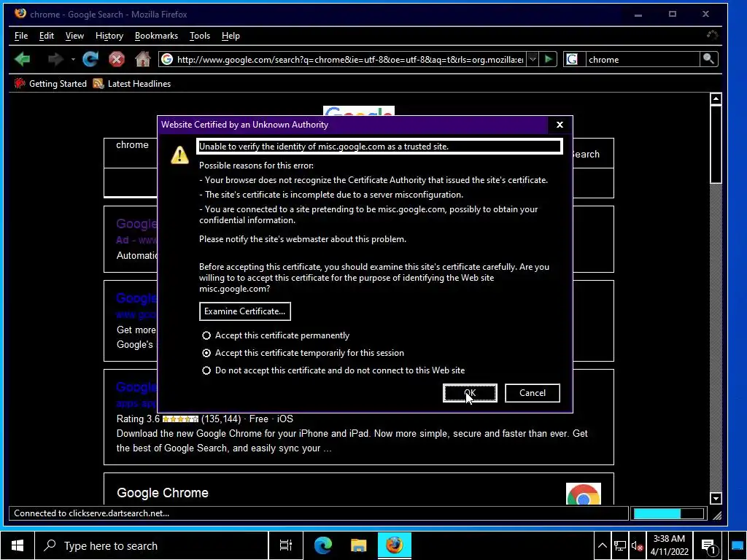Viewport: 747px width, 560px height.
Task: Open the search engine selector icon
Action: pos(572,59)
